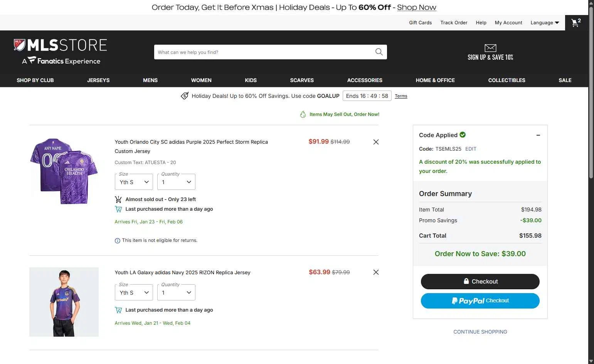Viewport: 594px width, 364px height.
Task: Expand the Language dropdown
Action: (x=545, y=23)
